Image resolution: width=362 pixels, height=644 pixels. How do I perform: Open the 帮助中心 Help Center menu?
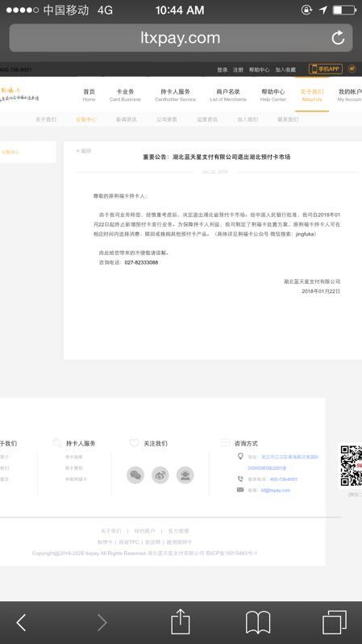(273, 95)
